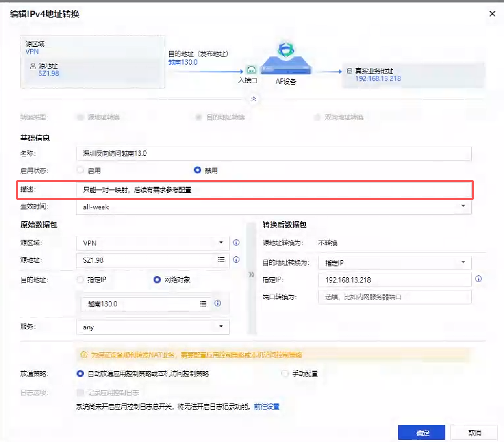Click the 取消 cancel button
Viewport: 504px width, 442px height.
coord(474,433)
